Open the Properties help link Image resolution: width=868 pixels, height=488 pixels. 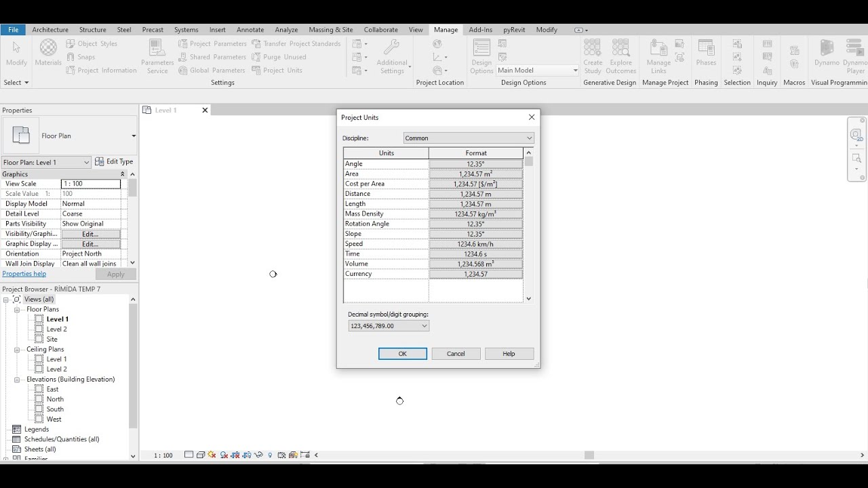24,274
